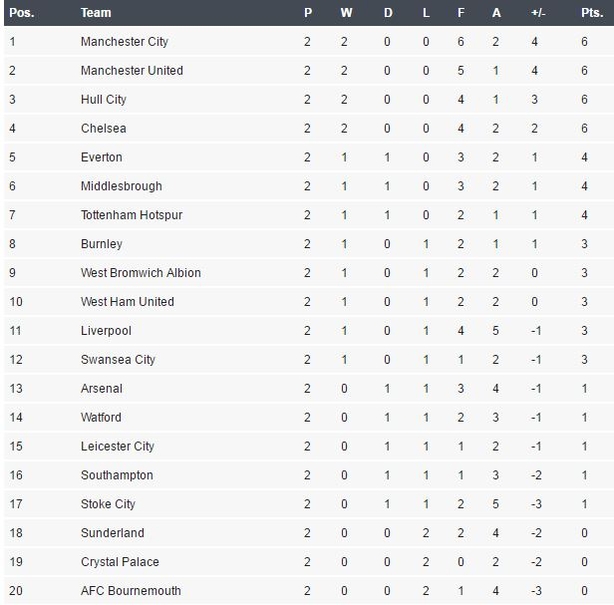Click Crystal Palace team name

[120, 562]
